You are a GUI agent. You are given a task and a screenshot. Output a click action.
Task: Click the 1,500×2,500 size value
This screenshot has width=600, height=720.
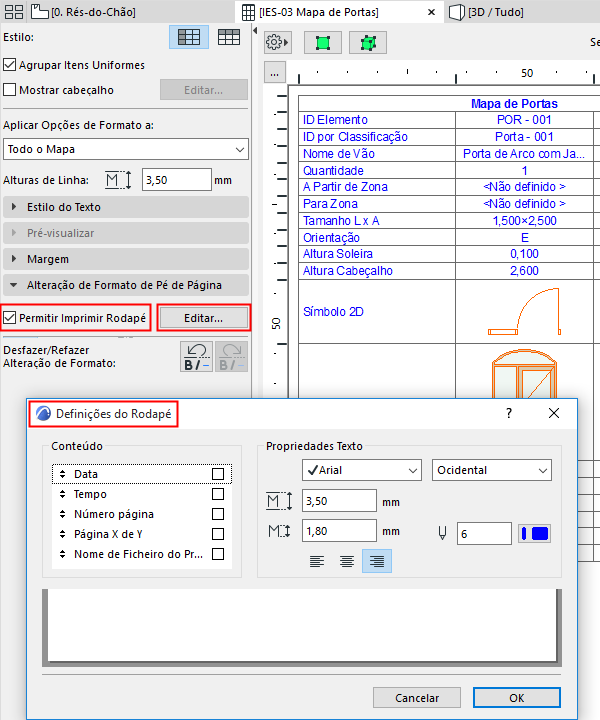[x=524, y=221]
